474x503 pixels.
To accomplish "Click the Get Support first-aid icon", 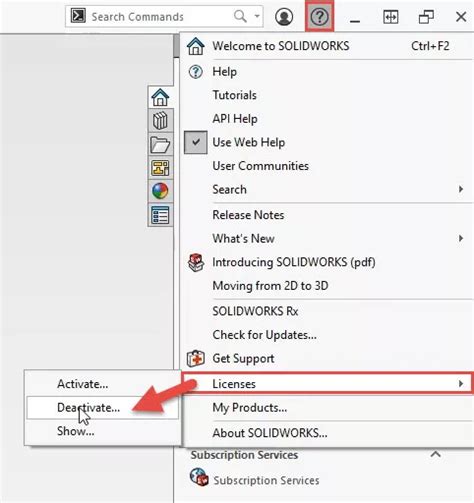I will [x=196, y=358].
